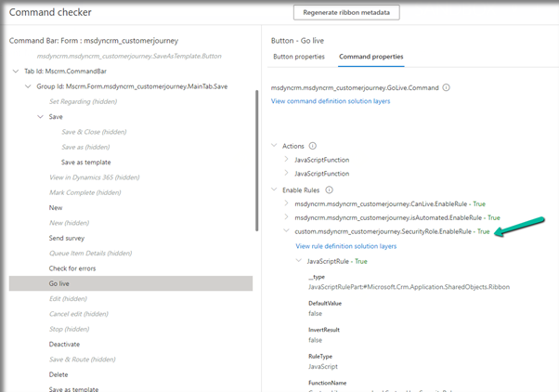Click the JavaScriptRulePart type value text
This screenshot has width=559, height=392.
[409, 287]
